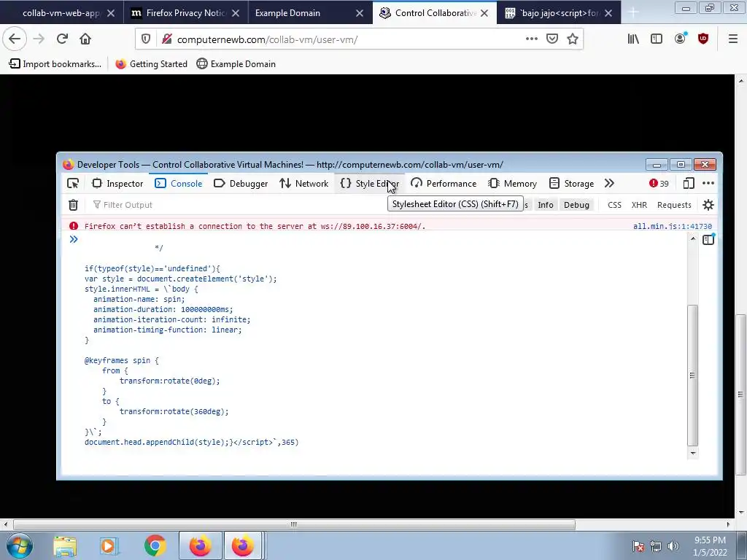Screen dimensions: 747x560
Task: Switch to the Inspector tab
Action: pyautogui.click(x=117, y=183)
